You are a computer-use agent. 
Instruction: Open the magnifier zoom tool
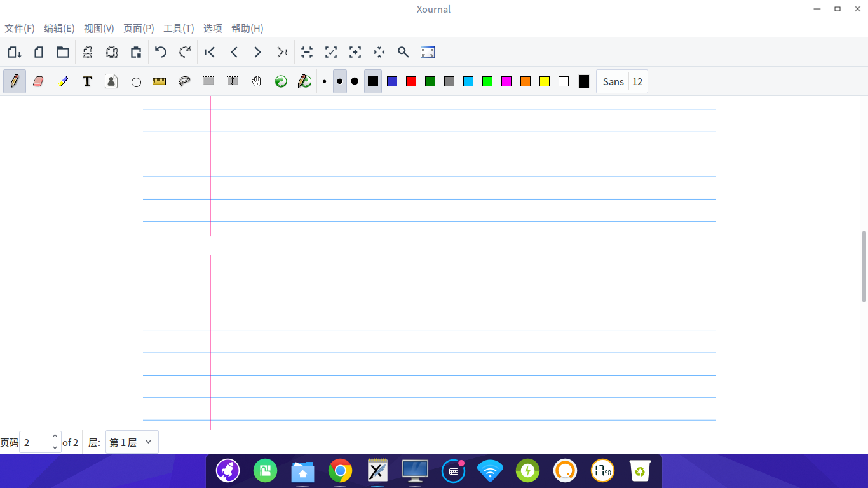[403, 52]
